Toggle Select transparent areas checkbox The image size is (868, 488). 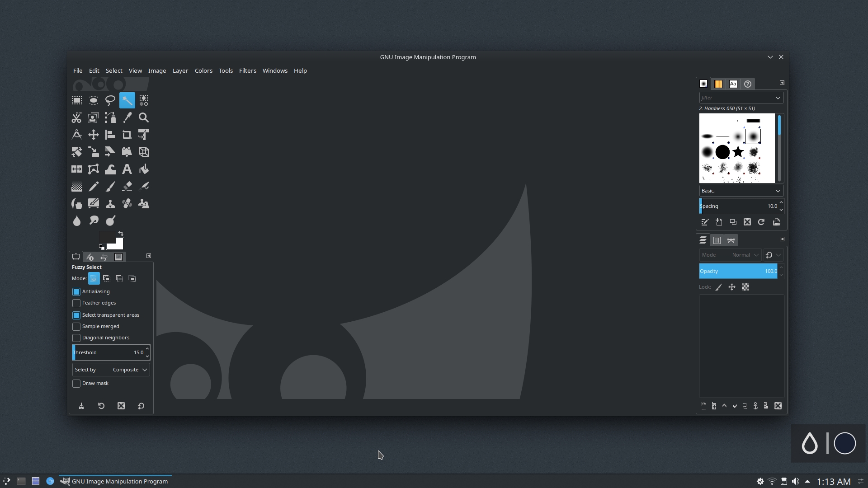pyautogui.click(x=76, y=315)
